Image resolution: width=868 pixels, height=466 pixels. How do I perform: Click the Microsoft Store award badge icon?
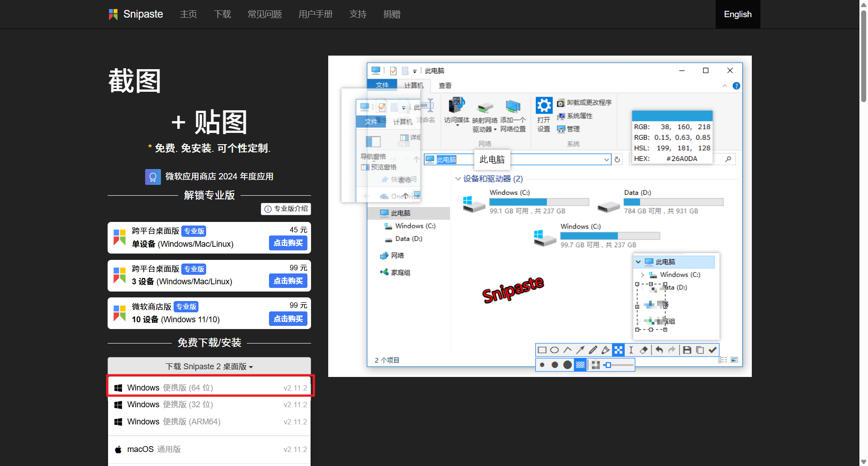[x=153, y=177]
